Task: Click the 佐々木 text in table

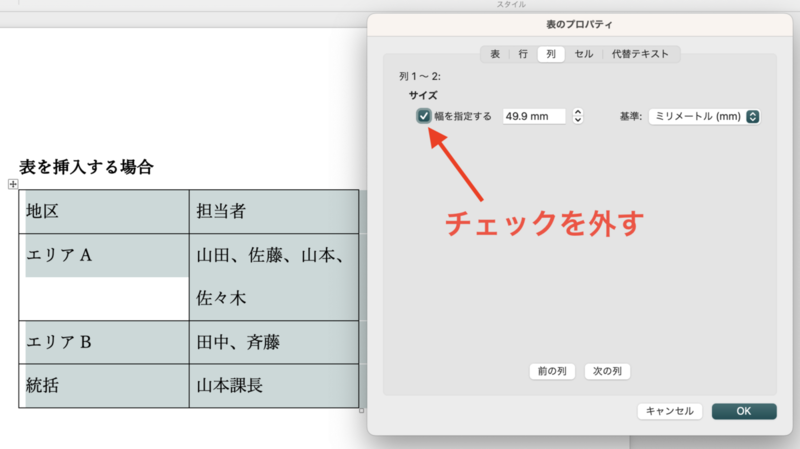Action: tap(221, 298)
